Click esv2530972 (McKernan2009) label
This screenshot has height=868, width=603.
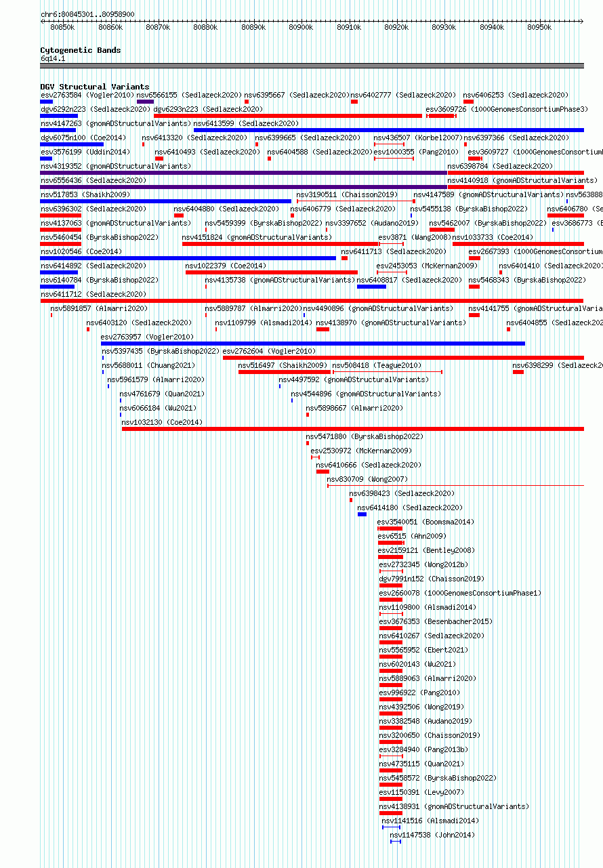coord(361,451)
